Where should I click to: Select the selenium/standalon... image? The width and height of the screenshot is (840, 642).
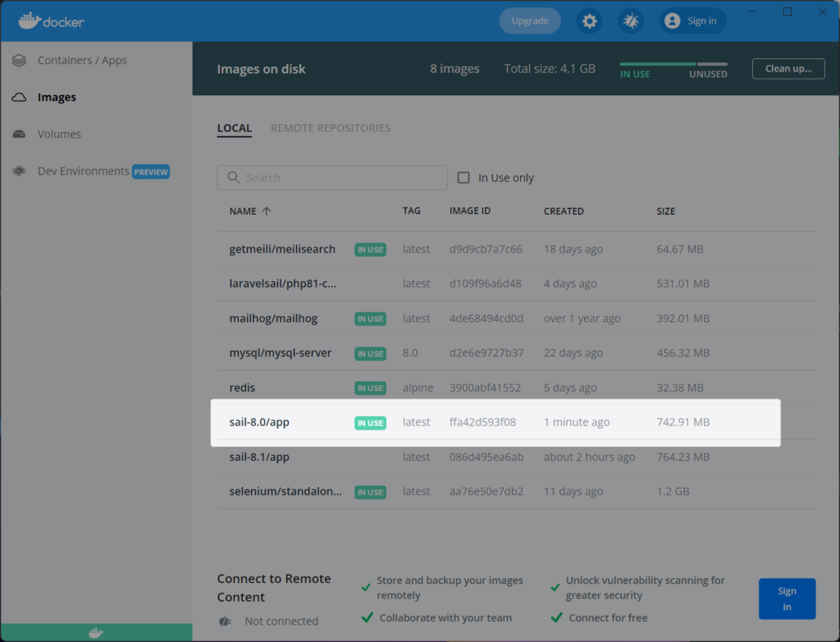285,491
